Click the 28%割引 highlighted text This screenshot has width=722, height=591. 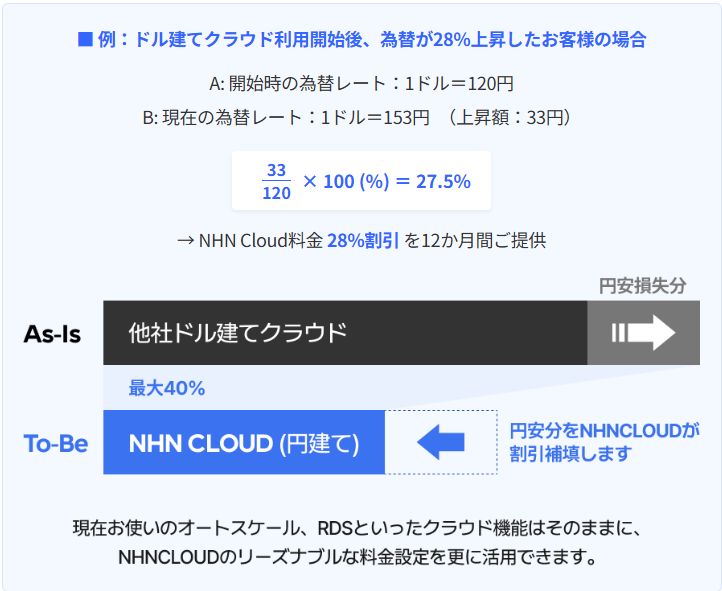[362, 240]
